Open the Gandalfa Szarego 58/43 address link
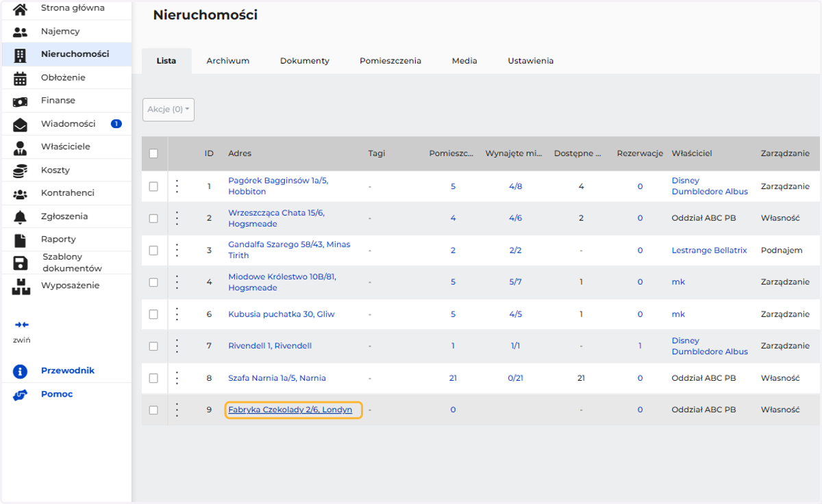The height and width of the screenshot is (504, 822). pyautogui.click(x=289, y=250)
